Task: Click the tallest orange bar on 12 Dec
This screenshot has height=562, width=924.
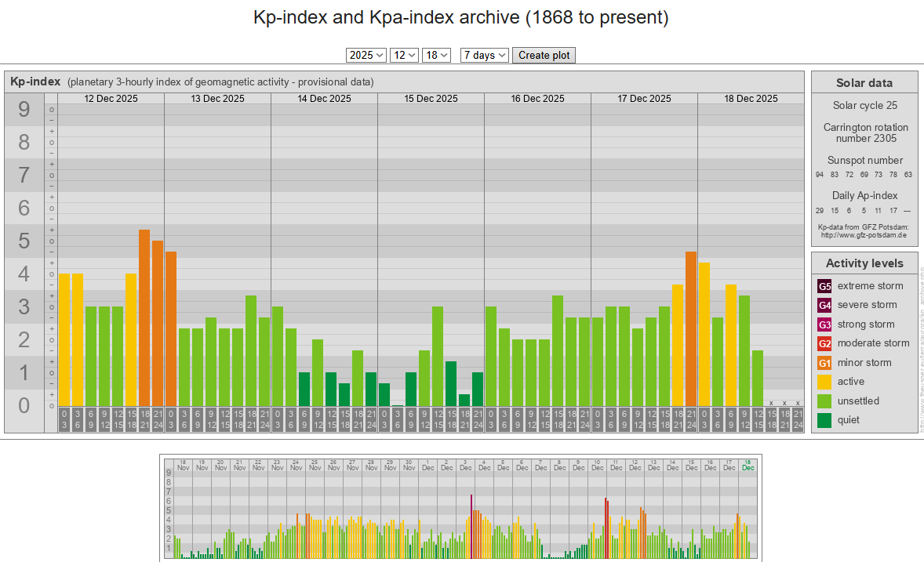Action: pos(144,317)
